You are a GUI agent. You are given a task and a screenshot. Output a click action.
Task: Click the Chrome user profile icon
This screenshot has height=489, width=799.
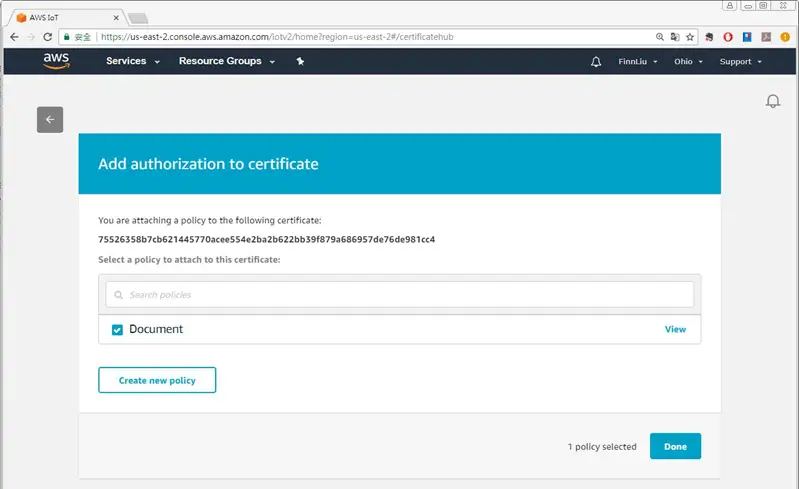pos(730,6)
